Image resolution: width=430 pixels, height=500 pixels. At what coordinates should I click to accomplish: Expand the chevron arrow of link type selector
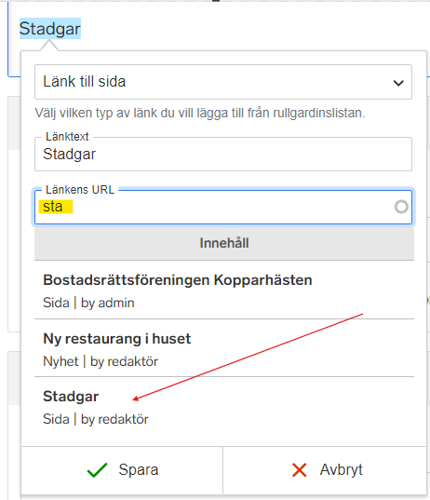[x=399, y=83]
